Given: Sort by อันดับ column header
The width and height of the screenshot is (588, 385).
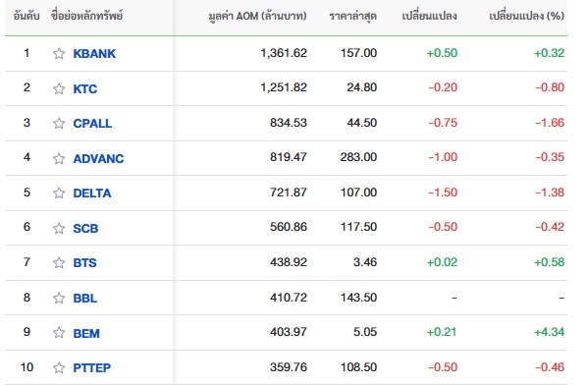Looking at the screenshot, I should click(x=27, y=16).
